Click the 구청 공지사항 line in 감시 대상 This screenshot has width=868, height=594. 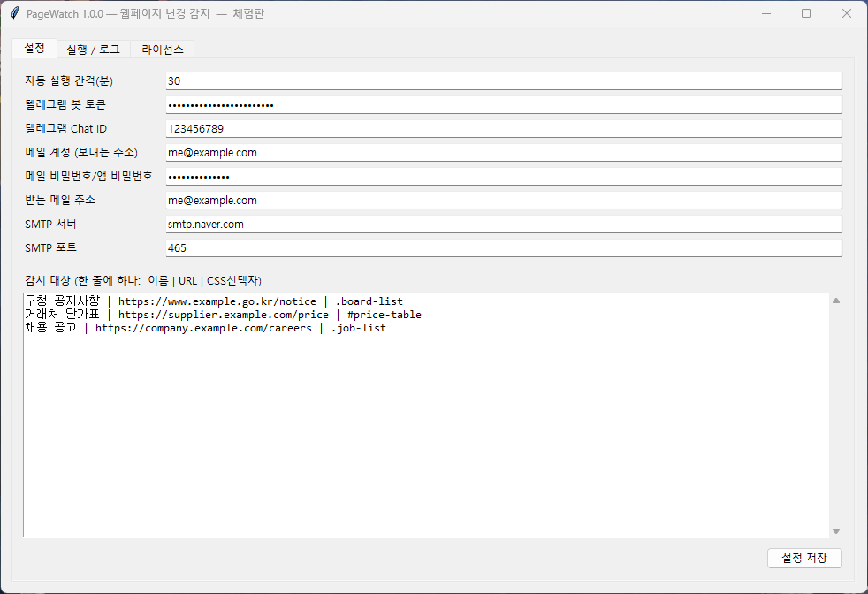pyautogui.click(x=214, y=301)
